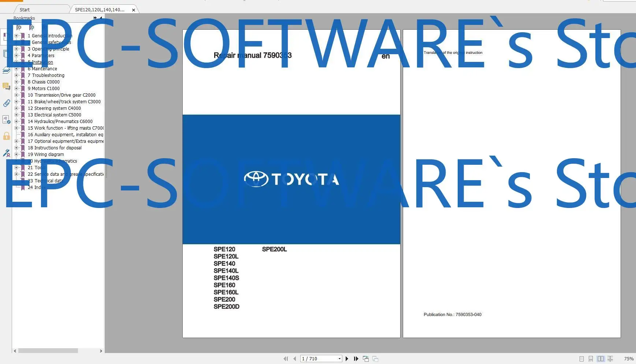Expand the 14 Hydraulics/Pneumatics bookmark
This screenshot has height=364, width=636.
pos(16,122)
